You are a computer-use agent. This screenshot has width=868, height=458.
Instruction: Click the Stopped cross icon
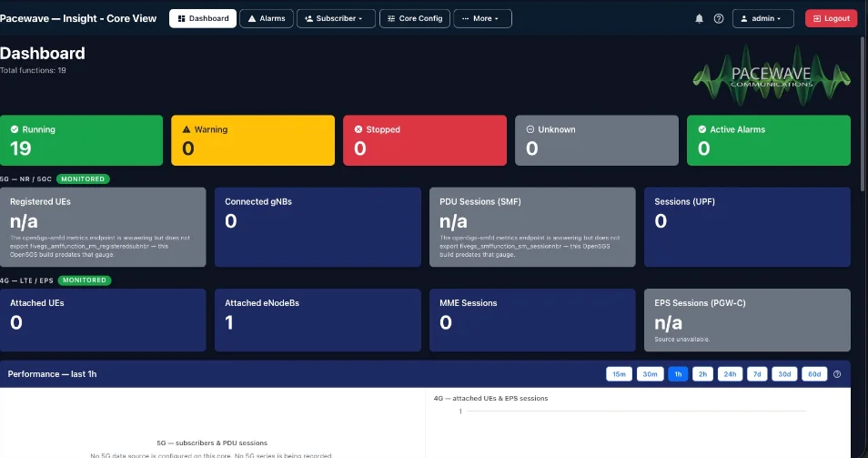point(358,129)
